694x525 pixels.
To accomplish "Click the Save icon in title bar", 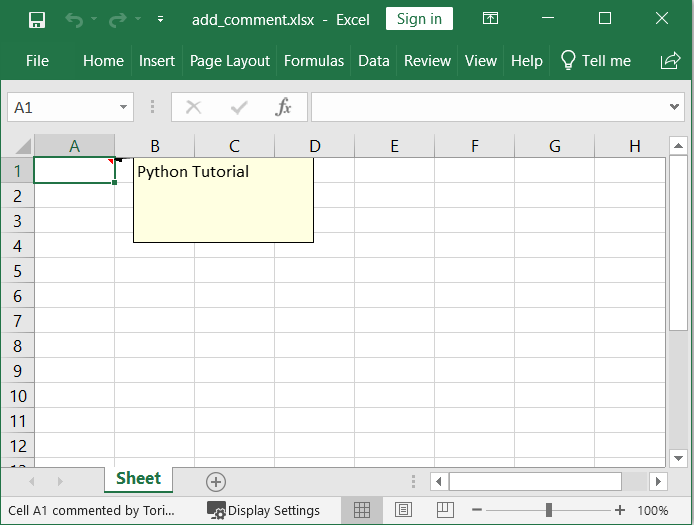I will pos(37,20).
